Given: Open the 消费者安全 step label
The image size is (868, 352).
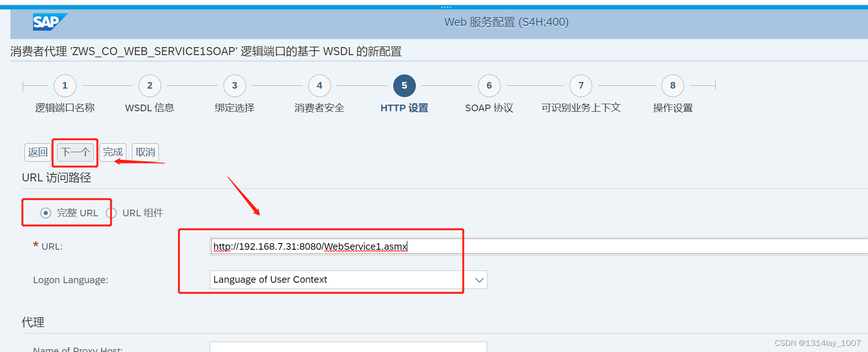Looking at the screenshot, I should click(x=320, y=108).
